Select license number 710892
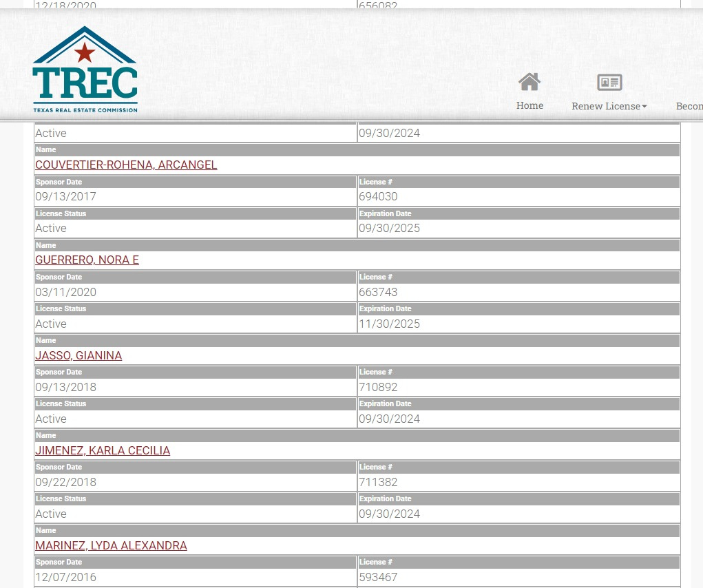Screen dimensions: 703x588 click(378, 387)
